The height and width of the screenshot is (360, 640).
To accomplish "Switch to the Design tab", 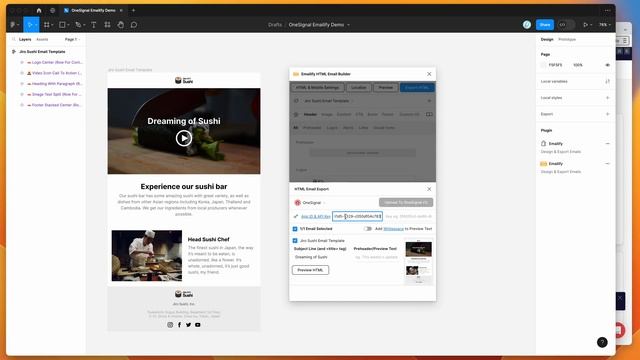I will coord(547,40).
